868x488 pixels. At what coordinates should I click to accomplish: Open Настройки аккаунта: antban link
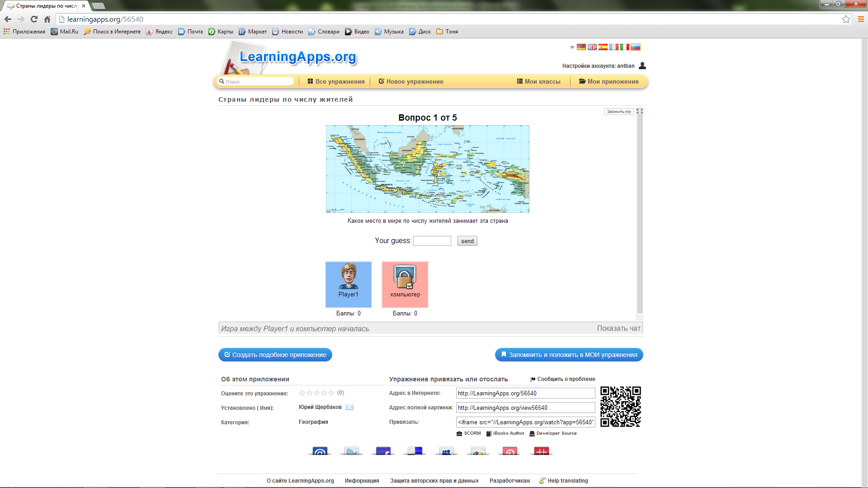[598, 66]
